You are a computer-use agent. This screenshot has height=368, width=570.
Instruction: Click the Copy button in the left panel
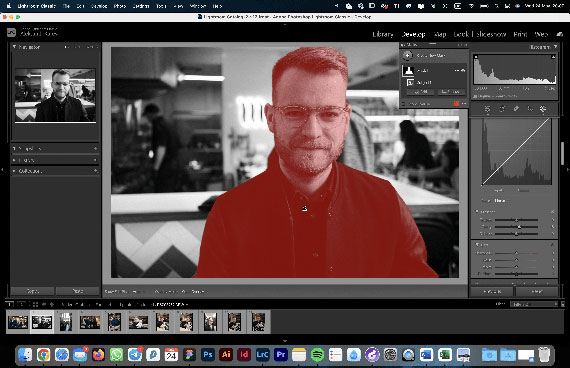point(33,291)
